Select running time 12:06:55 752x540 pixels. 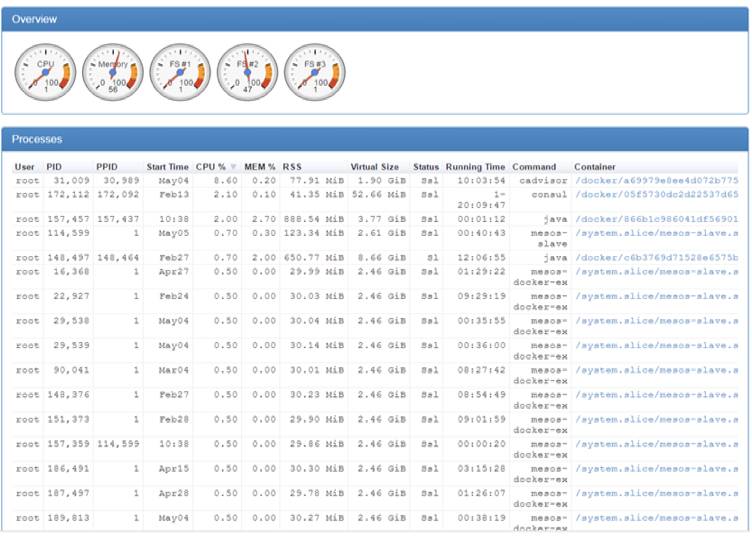coord(481,258)
